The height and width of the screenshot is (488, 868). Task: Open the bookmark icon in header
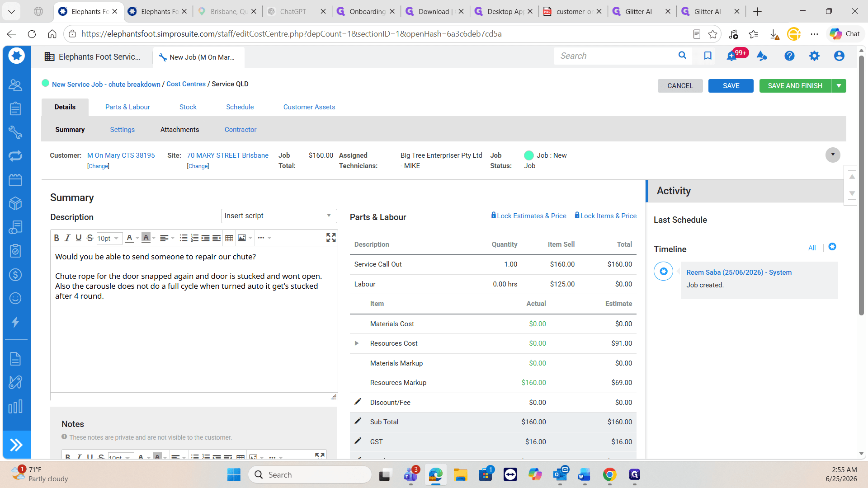pos(708,56)
